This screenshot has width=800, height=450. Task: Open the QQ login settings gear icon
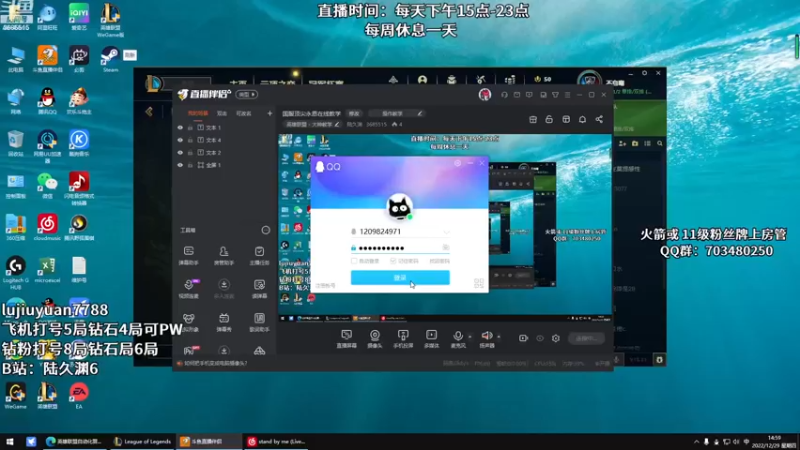[x=457, y=163]
